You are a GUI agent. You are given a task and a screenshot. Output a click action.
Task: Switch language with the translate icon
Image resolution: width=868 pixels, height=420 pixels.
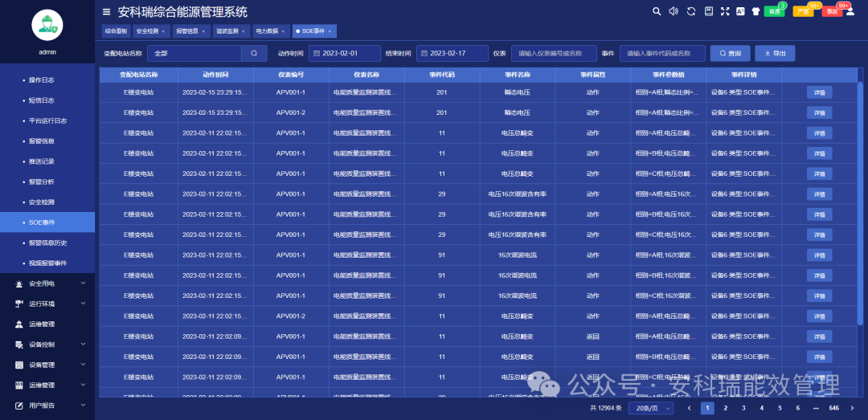point(741,11)
